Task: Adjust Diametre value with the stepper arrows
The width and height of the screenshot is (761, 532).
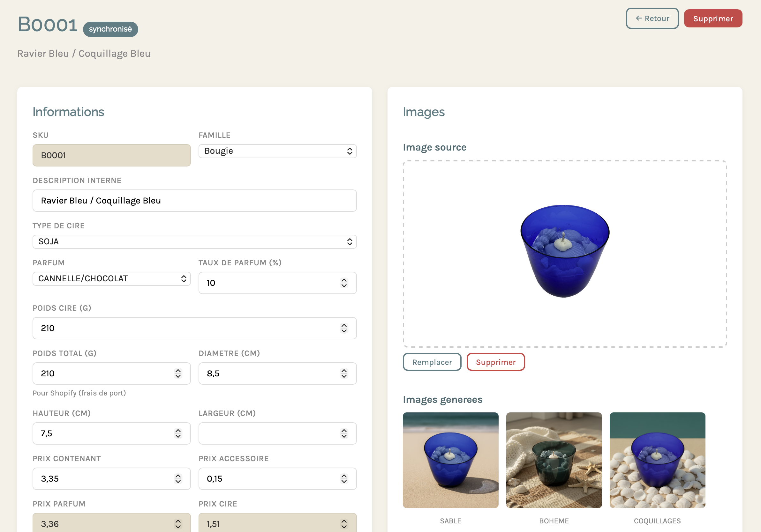Action: [344, 373]
